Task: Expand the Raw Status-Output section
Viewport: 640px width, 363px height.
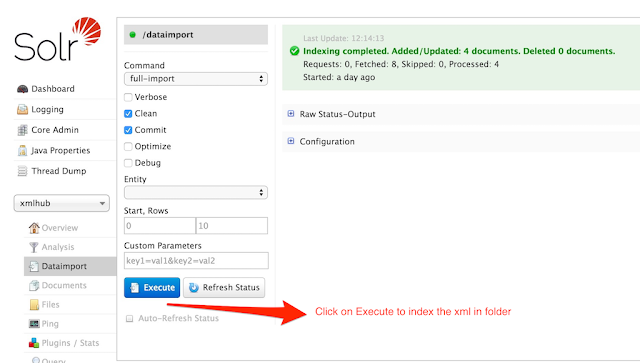Action: pos(337,114)
